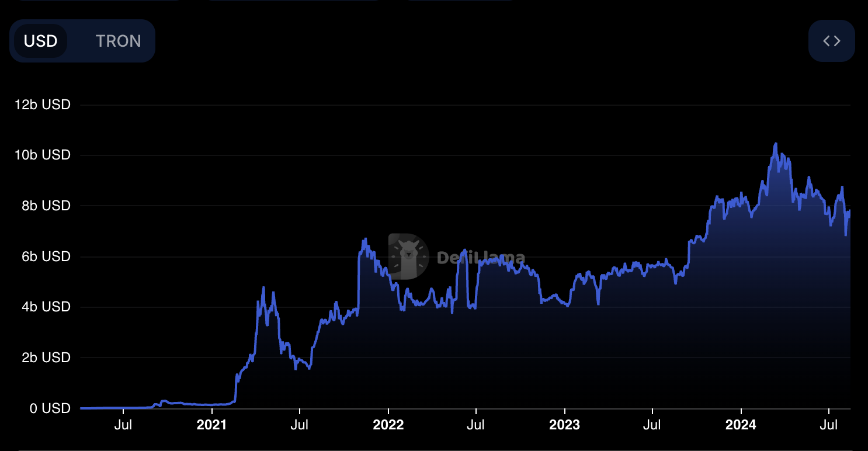Click the Jul label after 2024
This screenshot has height=451, width=868.
pyautogui.click(x=828, y=425)
